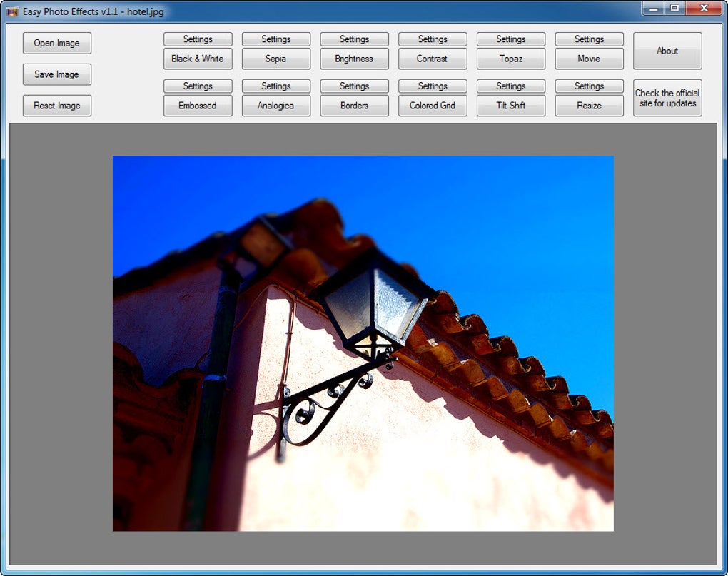Screen dimensions: 728x576
Task: Apply the Contrast effect
Action: pyautogui.click(x=433, y=59)
